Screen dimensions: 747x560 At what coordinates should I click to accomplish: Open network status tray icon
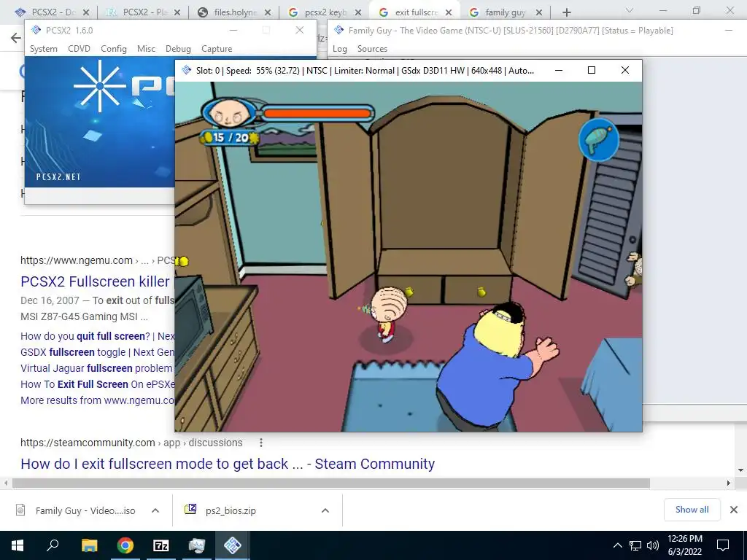(635, 545)
